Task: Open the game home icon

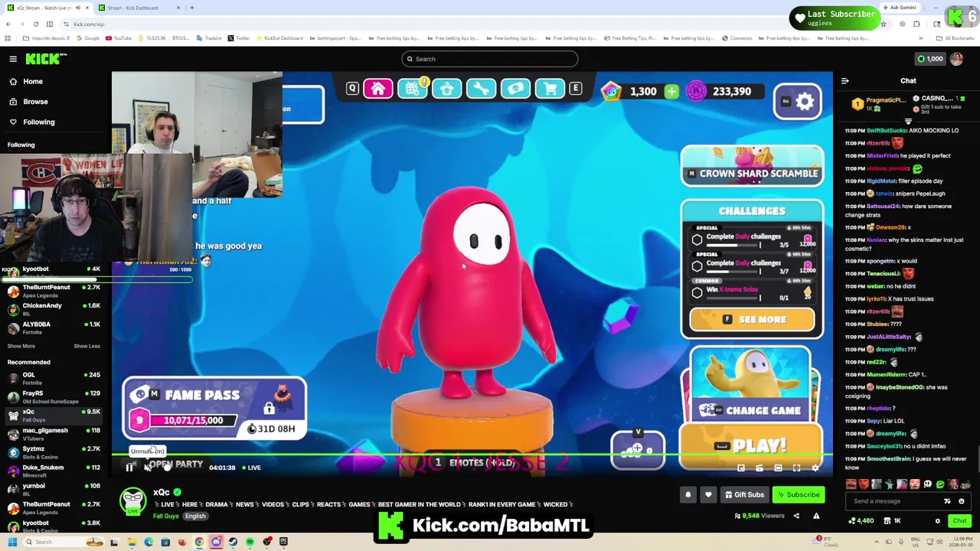Action: pyautogui.click(x=377, y=89)
